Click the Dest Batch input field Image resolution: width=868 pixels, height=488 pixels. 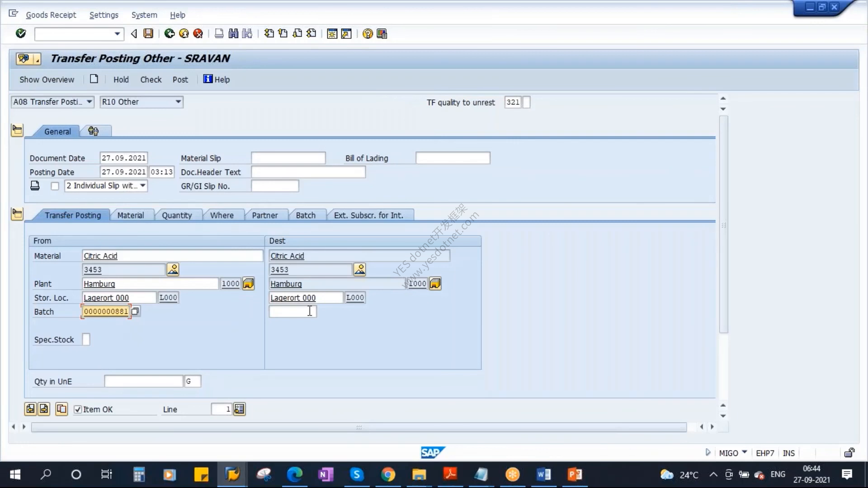point(292,311)
